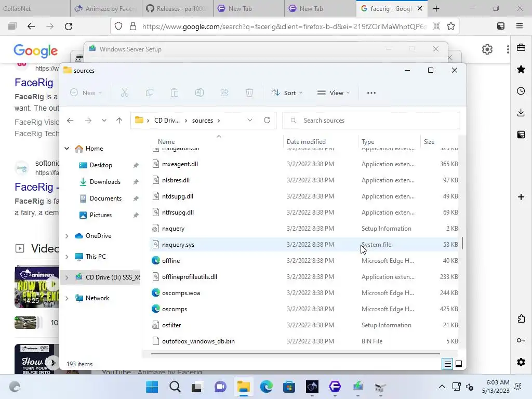Select the oscomps.woa file
Image resolution: width=532 pixels, height=399 pixels.
[304, 293]
